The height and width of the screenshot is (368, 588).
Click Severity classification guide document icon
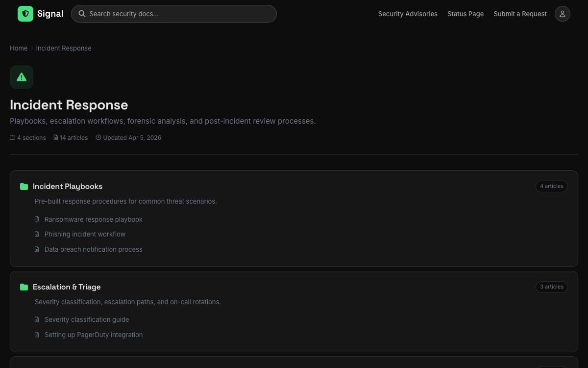(37, 319)
